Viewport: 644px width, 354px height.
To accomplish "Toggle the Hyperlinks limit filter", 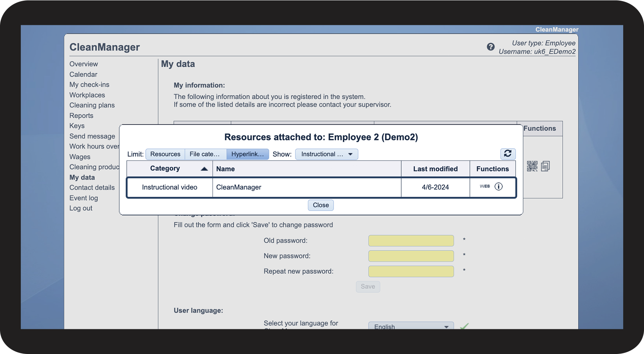I will click(247, 154).
